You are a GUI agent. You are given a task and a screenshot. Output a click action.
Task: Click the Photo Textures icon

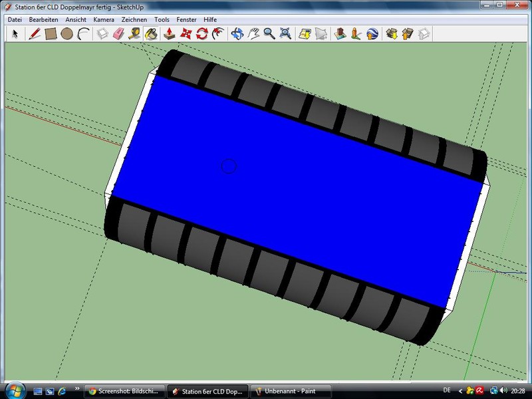pos(356,34)
